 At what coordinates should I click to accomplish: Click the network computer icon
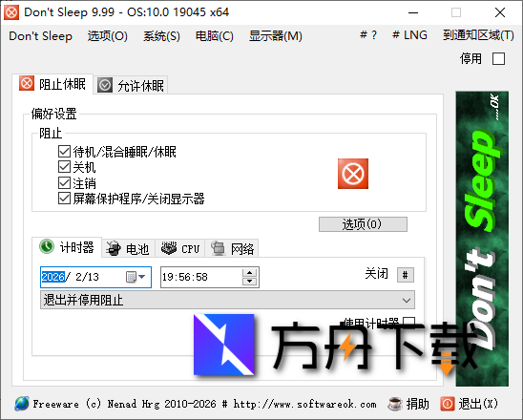pyautogui.click(x=219, y=248)
